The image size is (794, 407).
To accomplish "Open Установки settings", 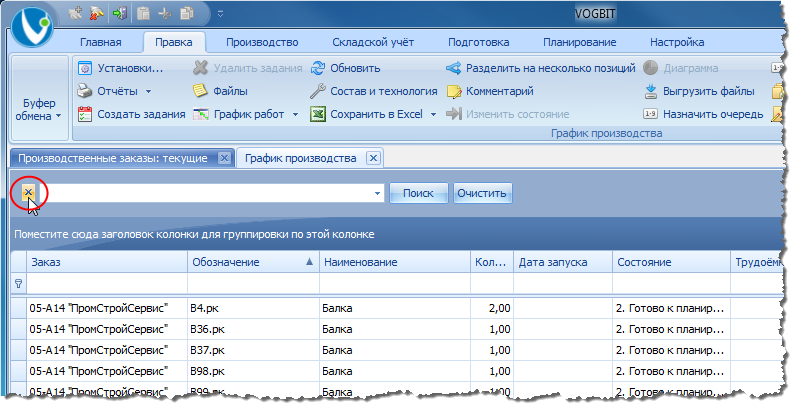I will coord(120,68).
